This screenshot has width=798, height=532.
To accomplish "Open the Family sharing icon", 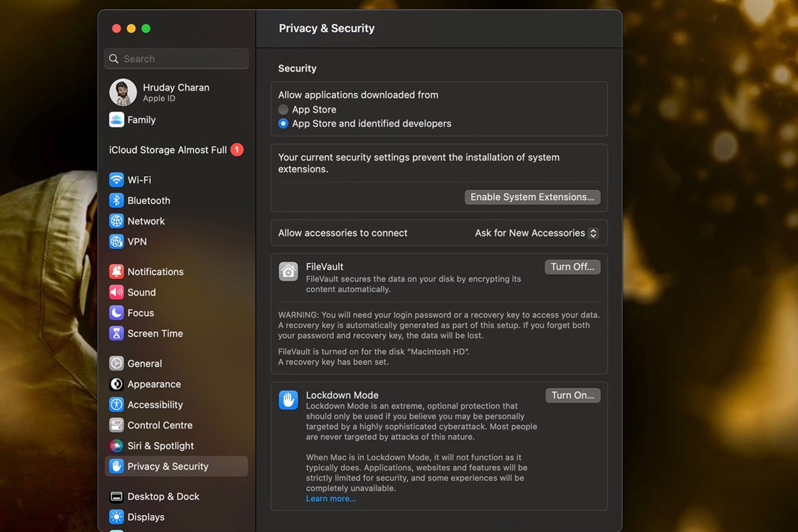I will pyautogui.click(x=116, y=120).
